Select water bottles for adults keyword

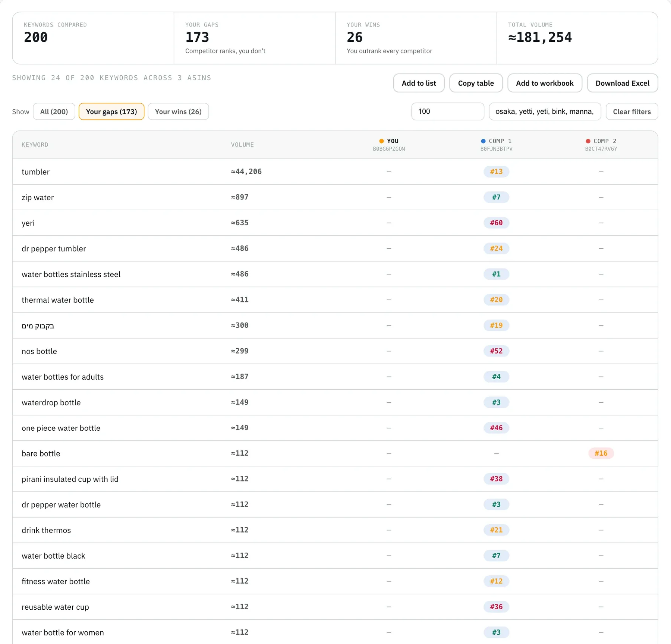[x=63, y=377]
